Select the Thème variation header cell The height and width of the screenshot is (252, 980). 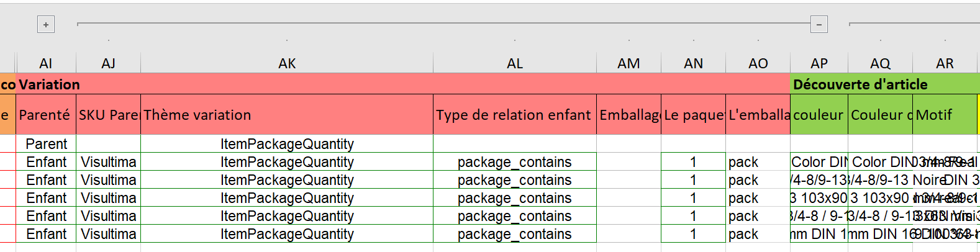click(x=287, y=115)
